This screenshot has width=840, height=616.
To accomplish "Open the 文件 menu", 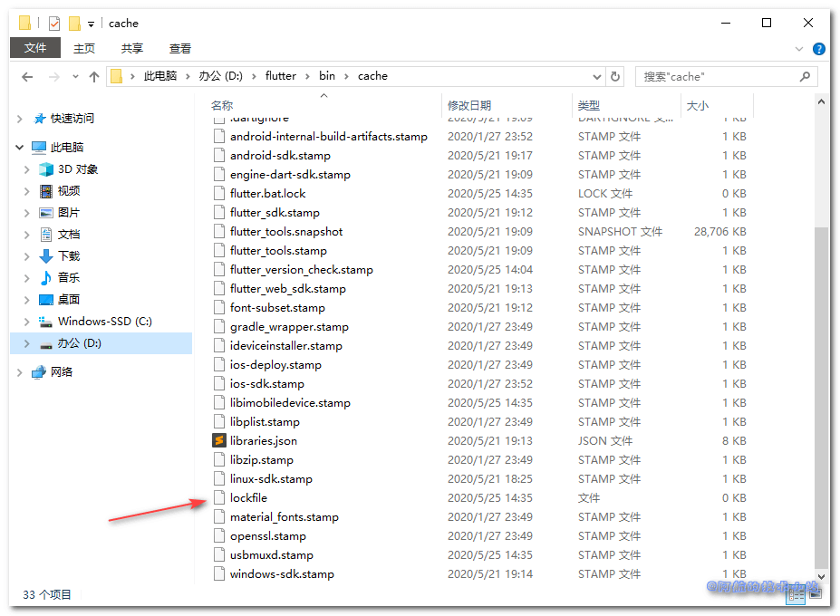I will [x=35, y=48].
